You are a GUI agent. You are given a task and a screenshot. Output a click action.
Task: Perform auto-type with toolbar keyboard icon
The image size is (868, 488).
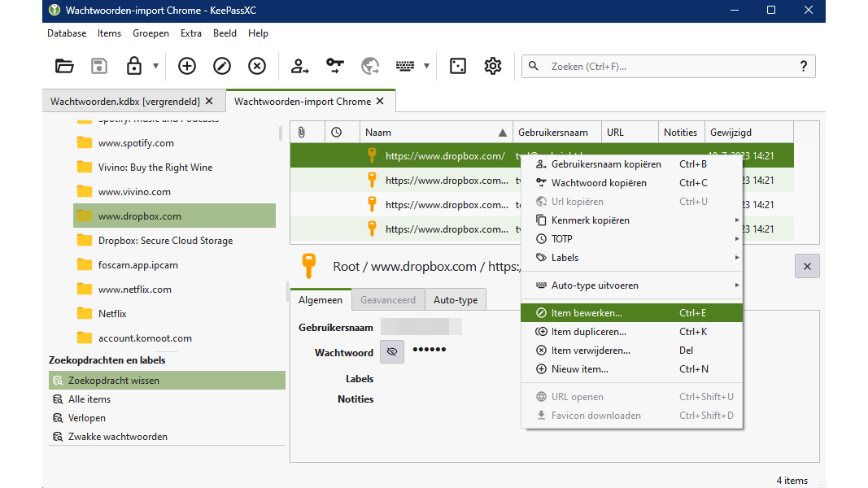[x=405, y=67]
